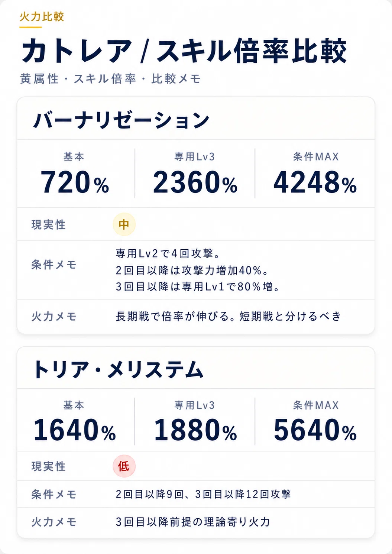Viewport: 392px width, 554px height.
Task: Select the 1640% base value
Action: pos(75,430)
